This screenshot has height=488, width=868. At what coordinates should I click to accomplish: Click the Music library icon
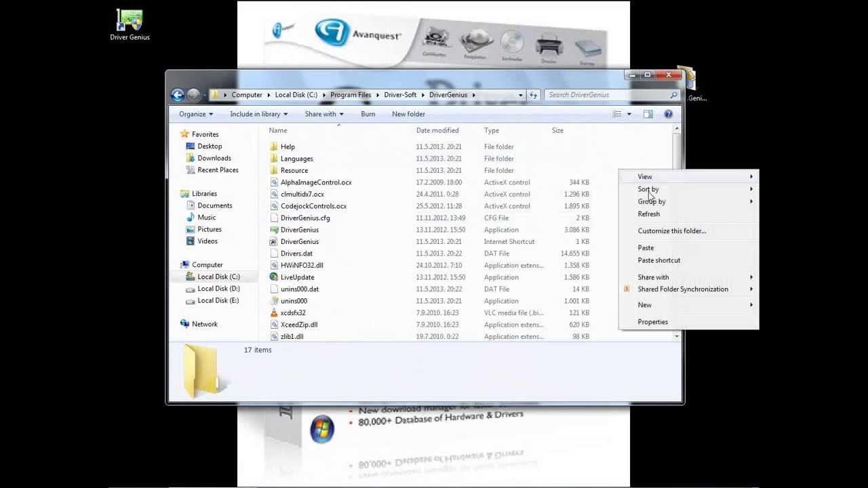tap(191, 218)
